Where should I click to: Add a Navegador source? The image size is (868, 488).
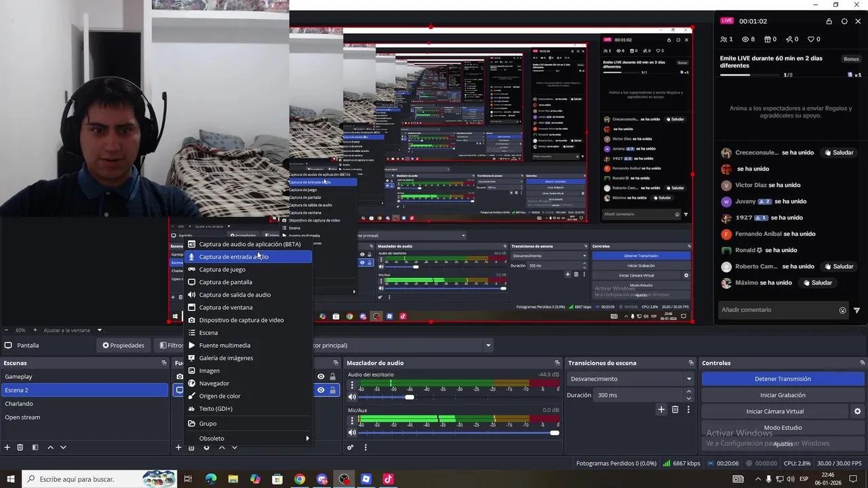(x=248, y=384)
